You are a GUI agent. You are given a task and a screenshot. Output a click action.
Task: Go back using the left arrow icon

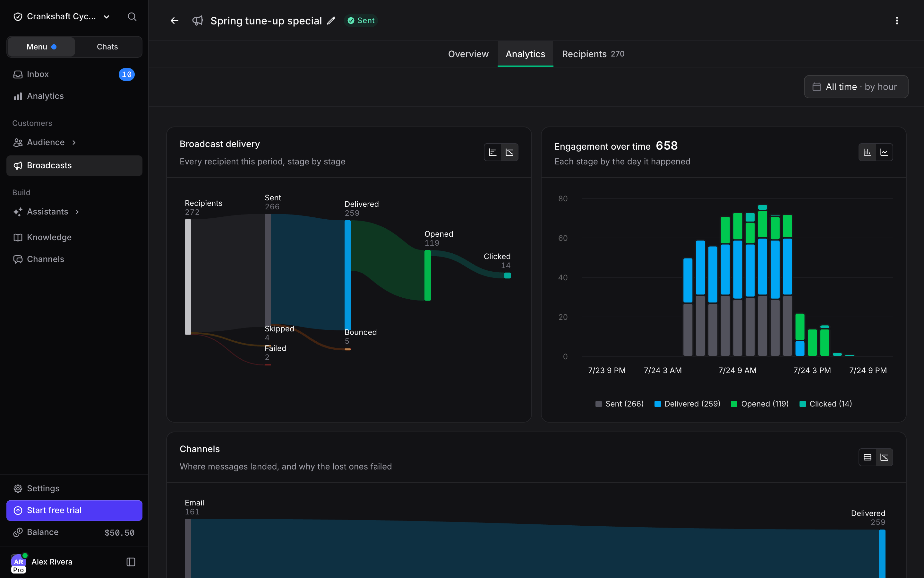(175, 21)
